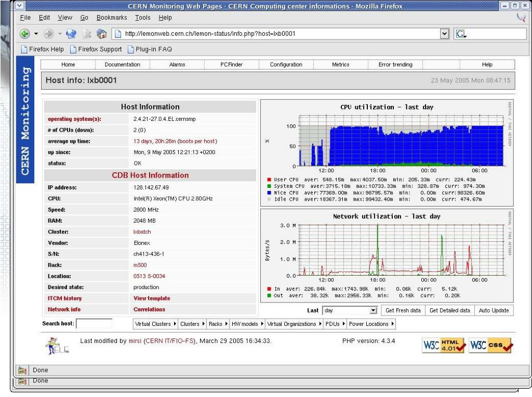Open the browser Help menu

tap(165, 18)
